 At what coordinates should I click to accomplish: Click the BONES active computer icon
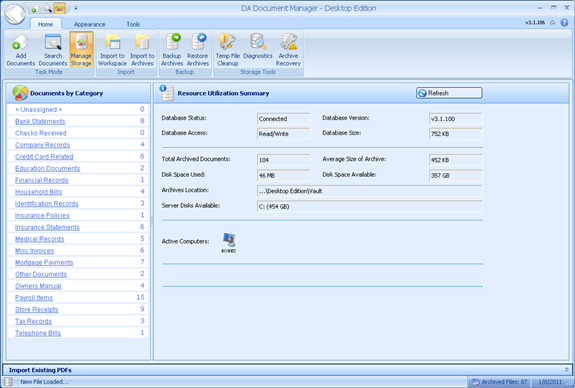tap(229, 243)
